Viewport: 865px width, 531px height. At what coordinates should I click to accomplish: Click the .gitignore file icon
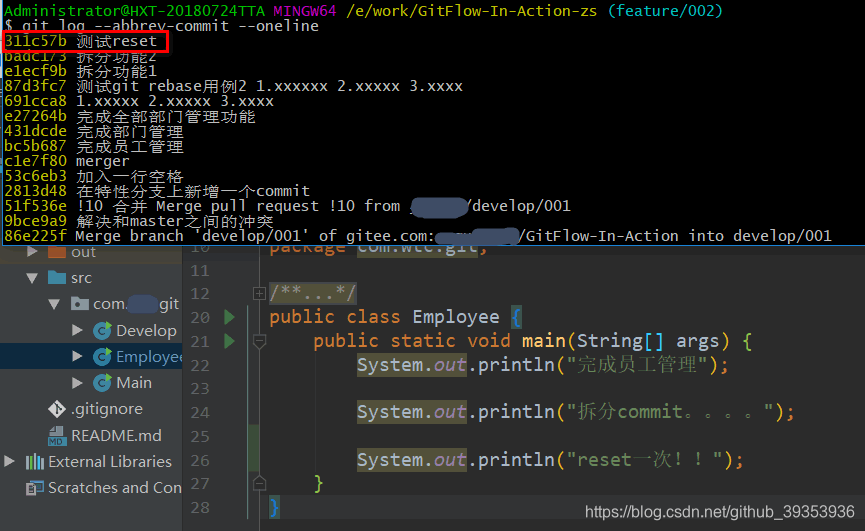pyautogui.click(x=57, y=409)
